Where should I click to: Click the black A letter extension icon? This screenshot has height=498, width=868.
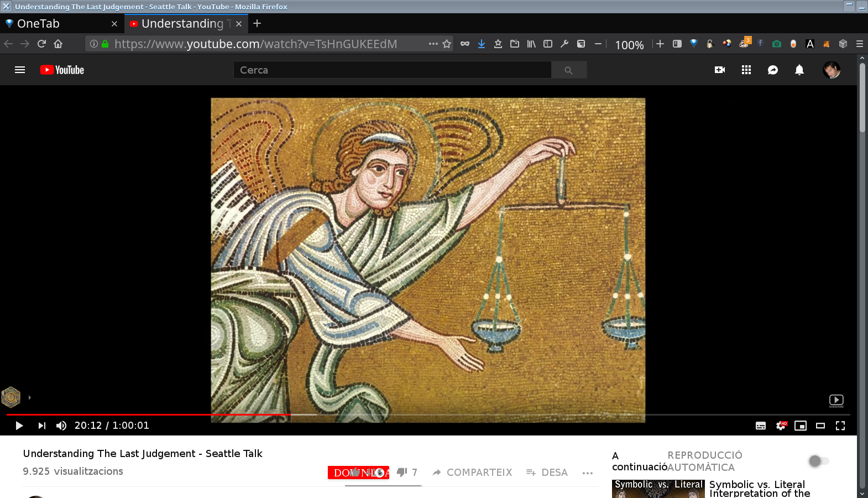point(810,44)
